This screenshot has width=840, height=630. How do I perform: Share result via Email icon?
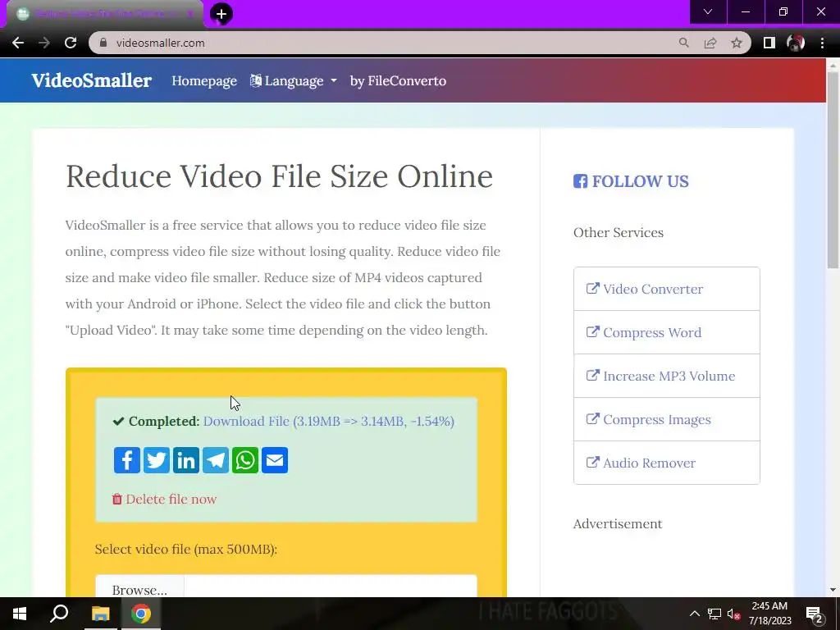274,460
